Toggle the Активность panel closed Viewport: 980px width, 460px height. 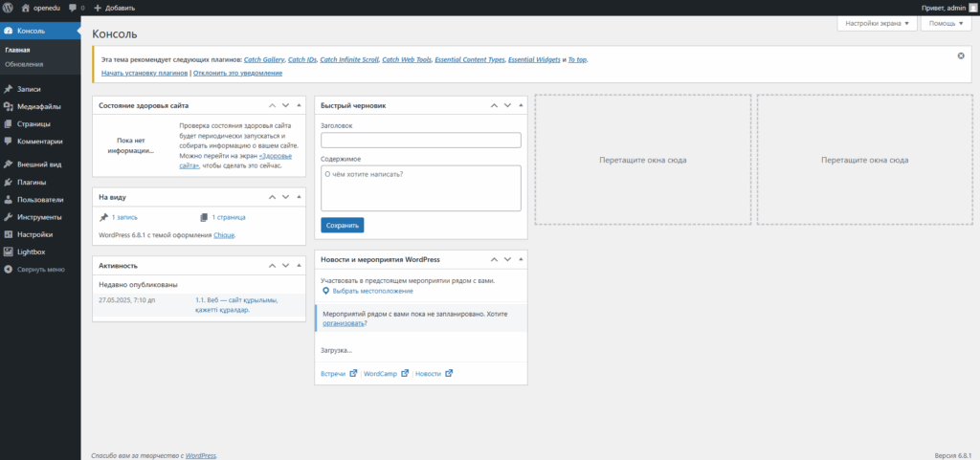[x=299, y=265]
